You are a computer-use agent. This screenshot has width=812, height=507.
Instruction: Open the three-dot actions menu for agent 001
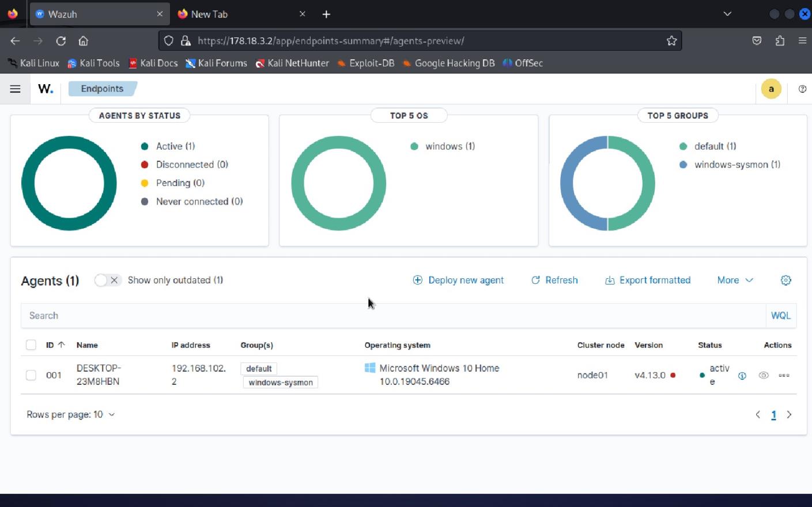783,375
